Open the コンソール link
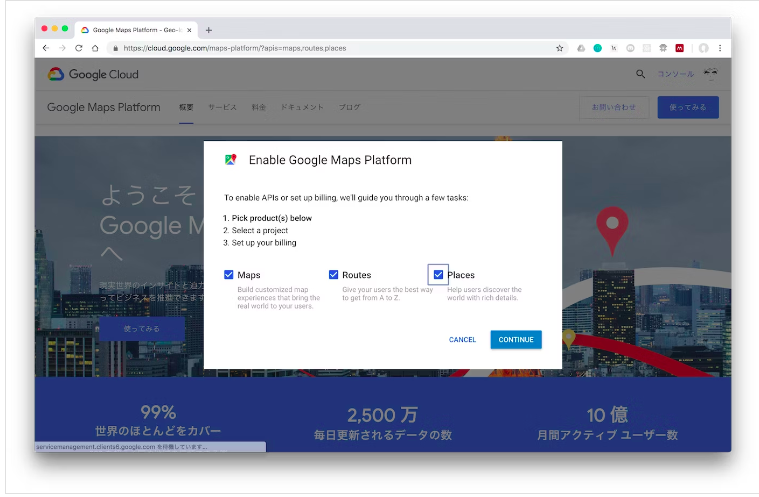The image size is (759, 497). (x=676, y=74)
